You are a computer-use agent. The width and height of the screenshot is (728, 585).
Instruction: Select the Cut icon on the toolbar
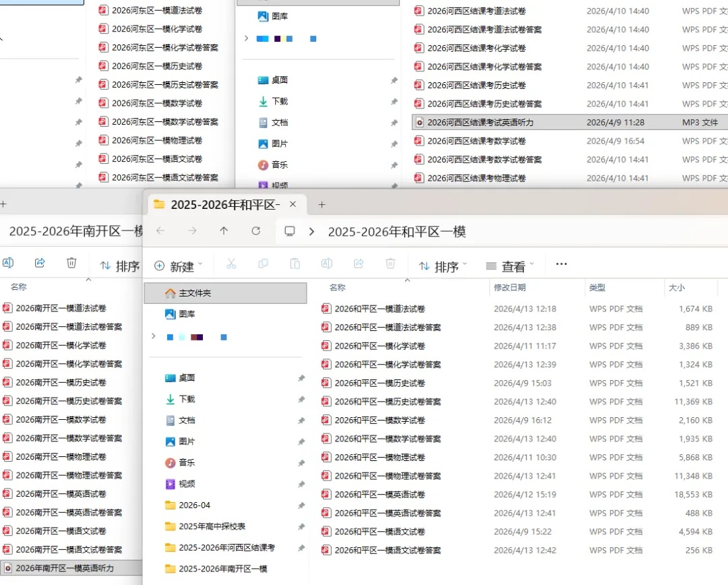coord(231,264)
